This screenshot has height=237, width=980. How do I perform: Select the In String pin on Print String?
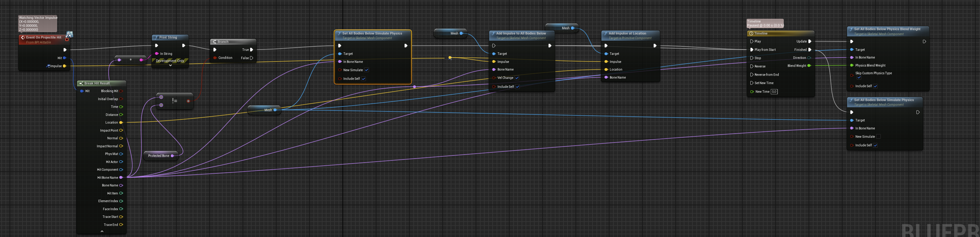coord(157,54)
